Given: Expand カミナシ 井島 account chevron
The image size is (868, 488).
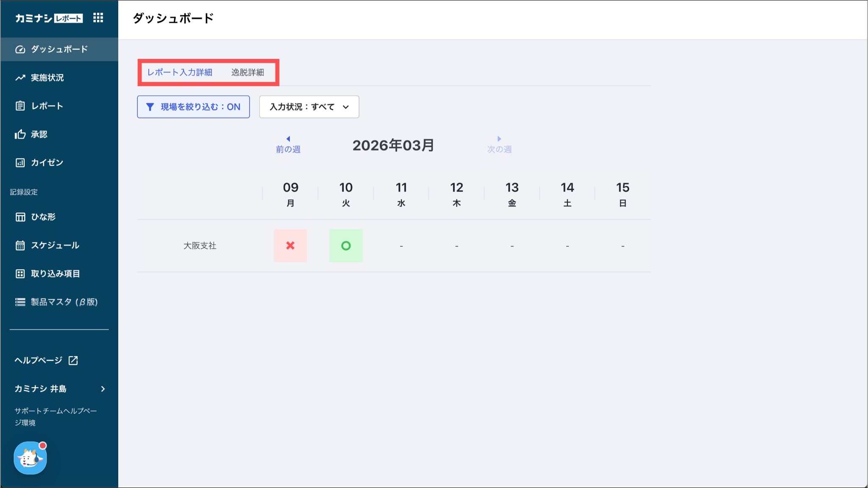Looking at the screenshot, I should 103,389.
